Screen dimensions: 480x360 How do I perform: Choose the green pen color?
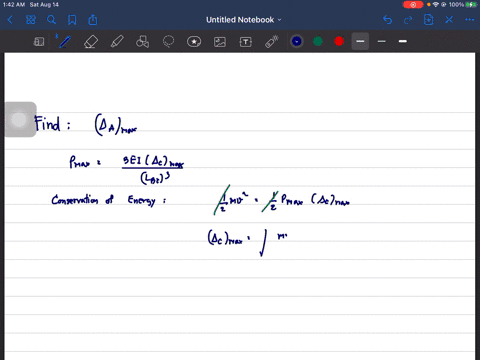318,41
